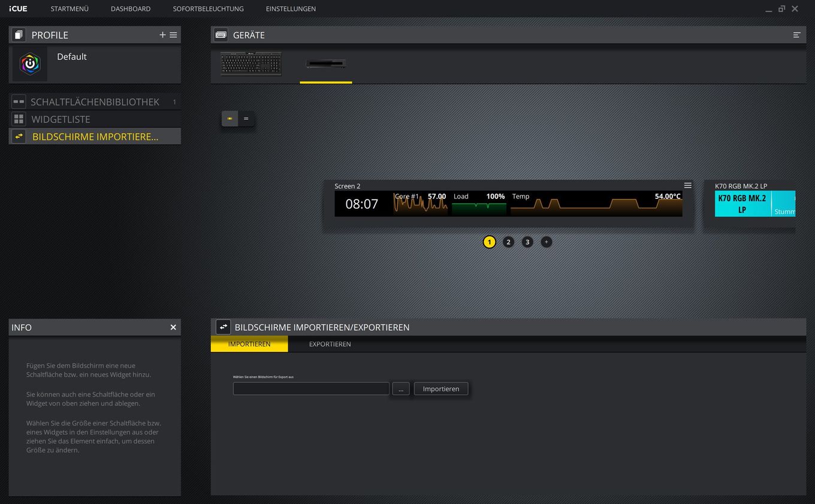Click the import arrows icon in sidebar
This screenshot has width=815, height=504.
(x=19, y=137)
